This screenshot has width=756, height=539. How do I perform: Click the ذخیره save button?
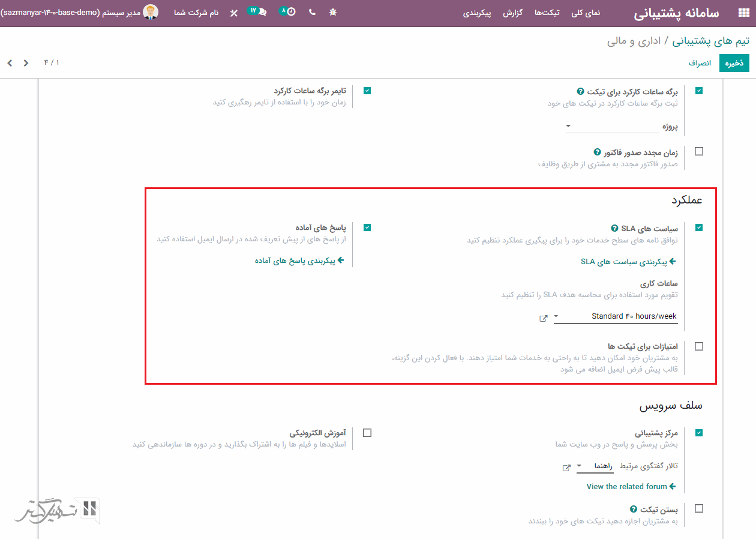734,63
